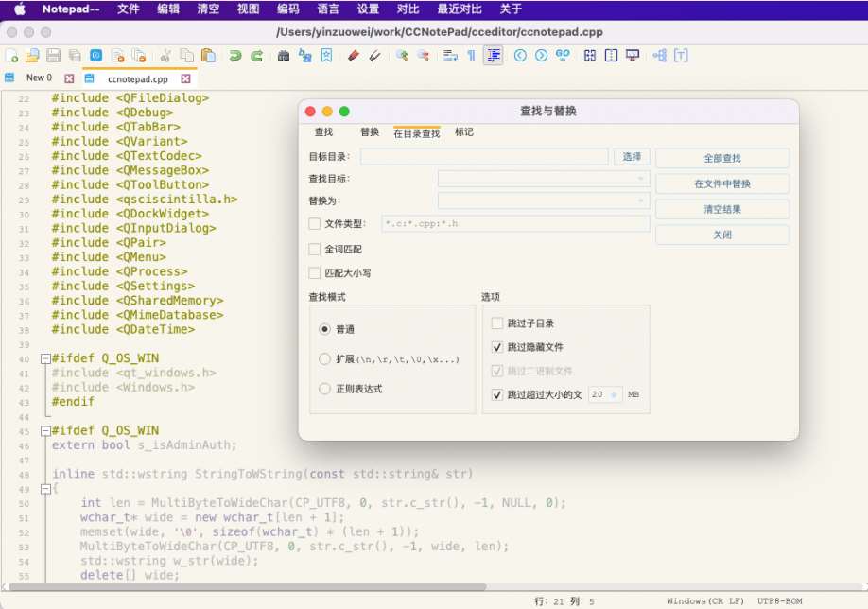Open the 对比 menu
This screenshot has width=868, height=609.
click(x=408, y=9)
